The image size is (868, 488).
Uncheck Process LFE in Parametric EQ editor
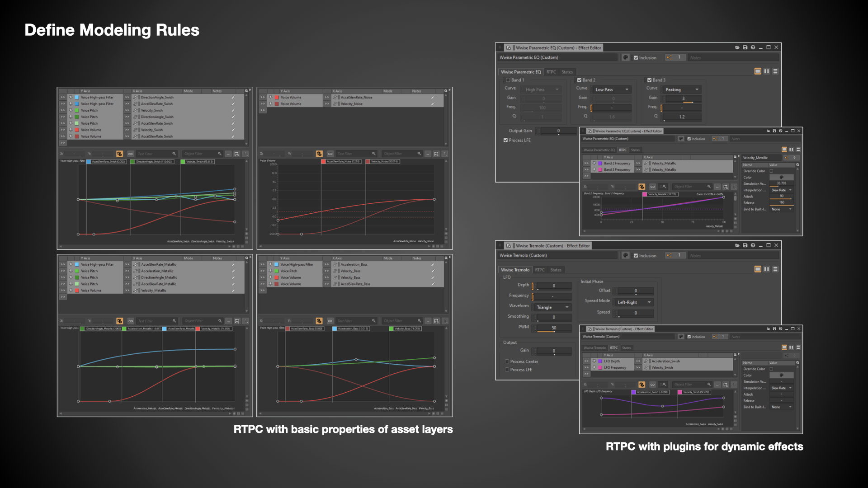pyautogui.click(x=505, y=140)
